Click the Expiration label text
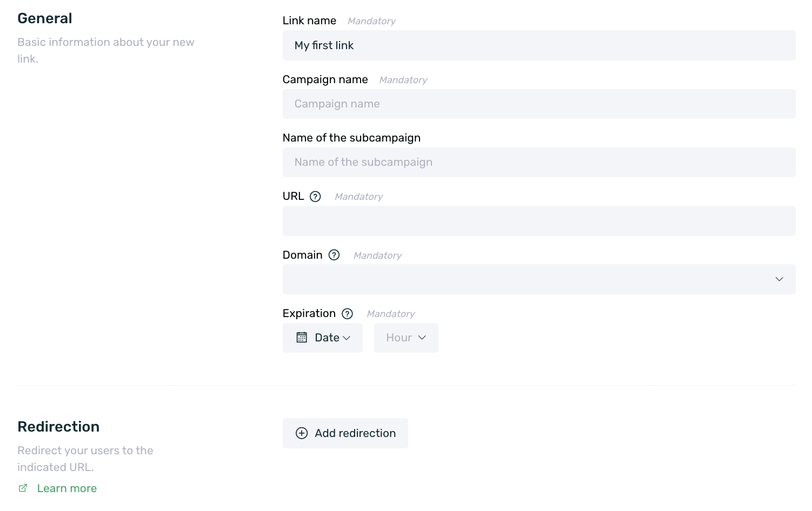This screenshot has width=812, height=511. tap(309, 313)
